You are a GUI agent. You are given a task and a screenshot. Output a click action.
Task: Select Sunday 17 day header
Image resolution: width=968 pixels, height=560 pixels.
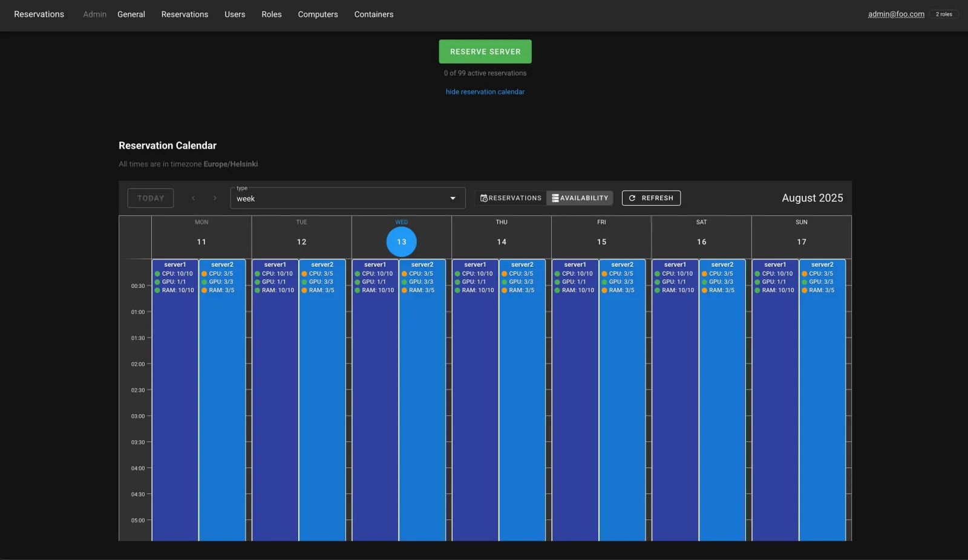[x=802, y=242]
